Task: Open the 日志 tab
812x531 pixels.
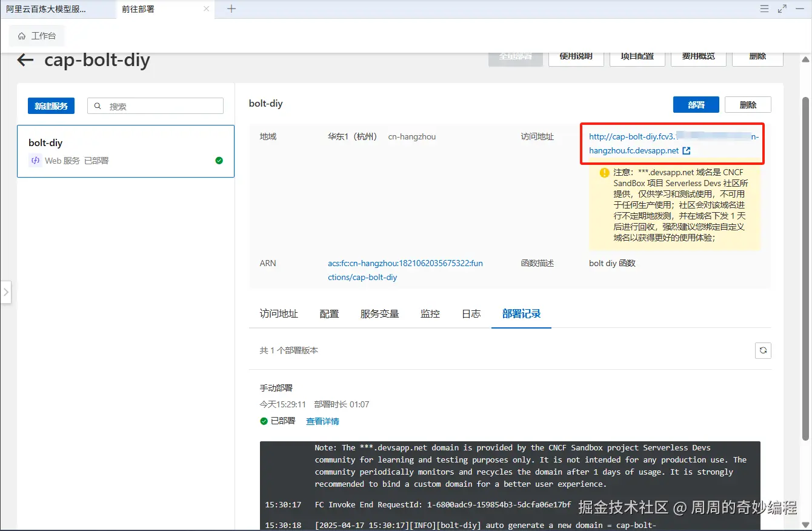Action: point(471,313)
